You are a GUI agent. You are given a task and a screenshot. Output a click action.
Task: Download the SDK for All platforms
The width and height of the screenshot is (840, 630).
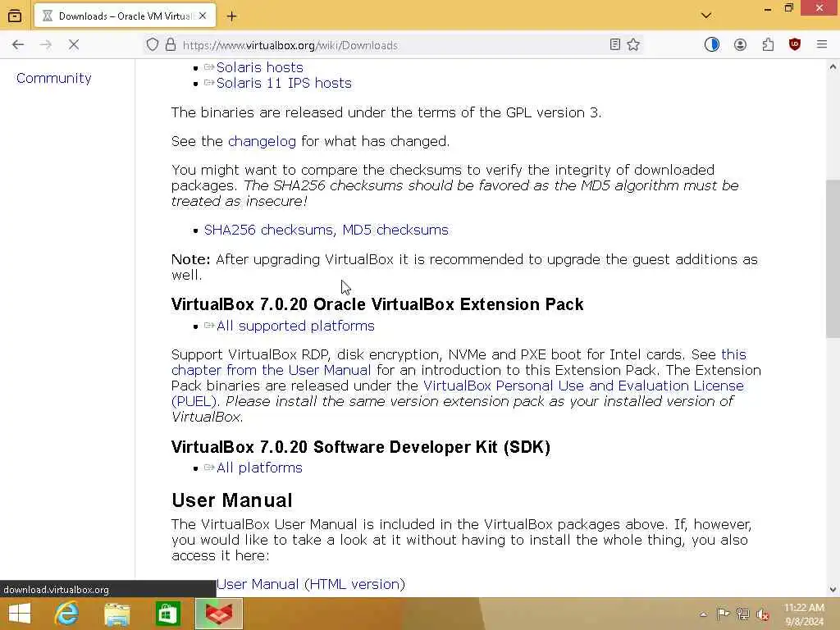259,468
